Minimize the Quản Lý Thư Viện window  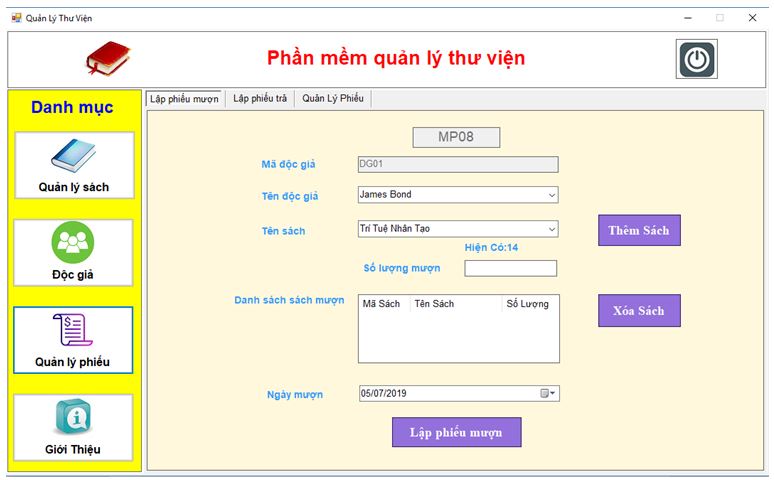tap(688, 18)
